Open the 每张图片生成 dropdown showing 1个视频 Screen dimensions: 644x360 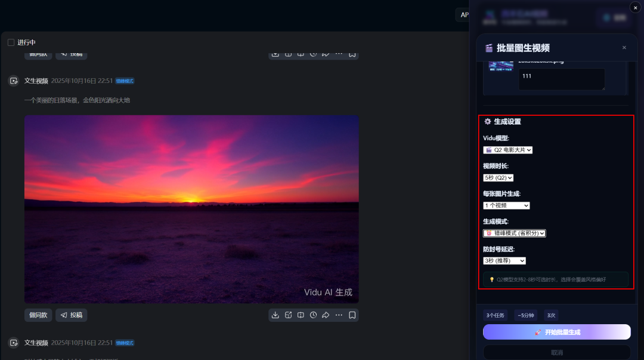tap(506, 205)
